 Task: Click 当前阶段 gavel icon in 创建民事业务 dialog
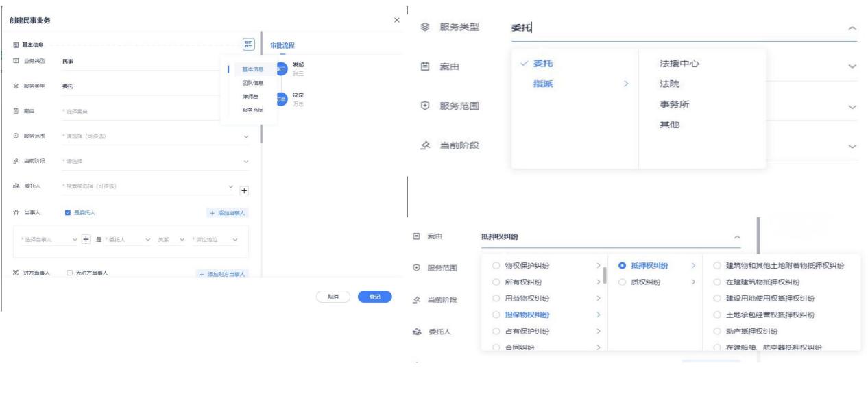coord(16,161)
